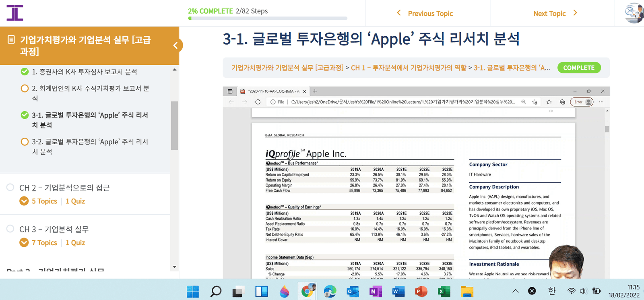
Task: Click the sidebar vertical scrollbar thumb
Action: point(174,125)
